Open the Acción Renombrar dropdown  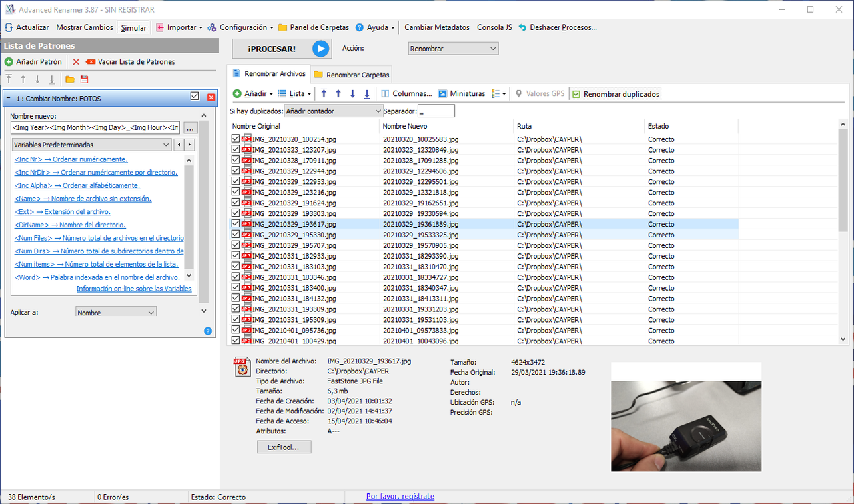pos(453,49)
